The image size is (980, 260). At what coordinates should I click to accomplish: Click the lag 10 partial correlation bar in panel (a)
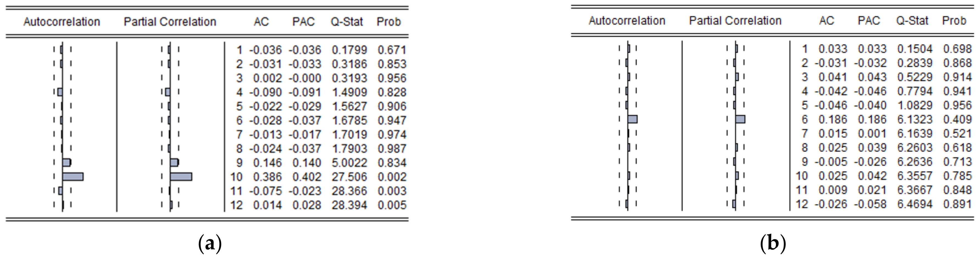[181, 177]
